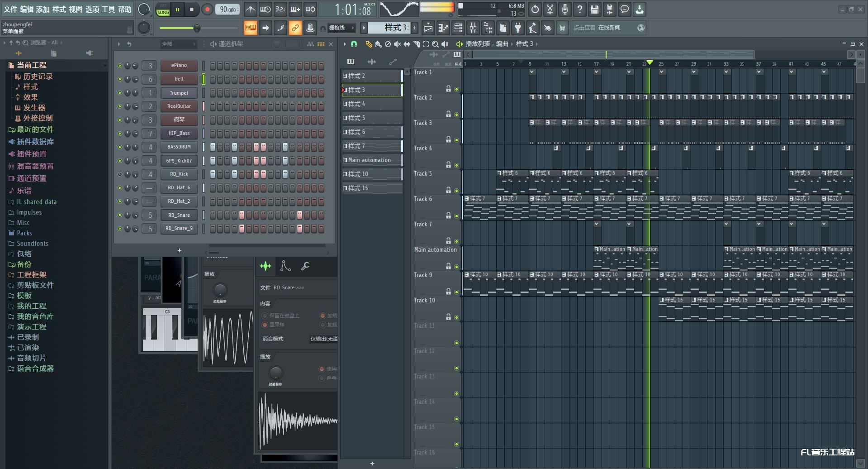Viewport: 868px width, 469px height.
Task: Open the 添加 menu
Action: 43,9
